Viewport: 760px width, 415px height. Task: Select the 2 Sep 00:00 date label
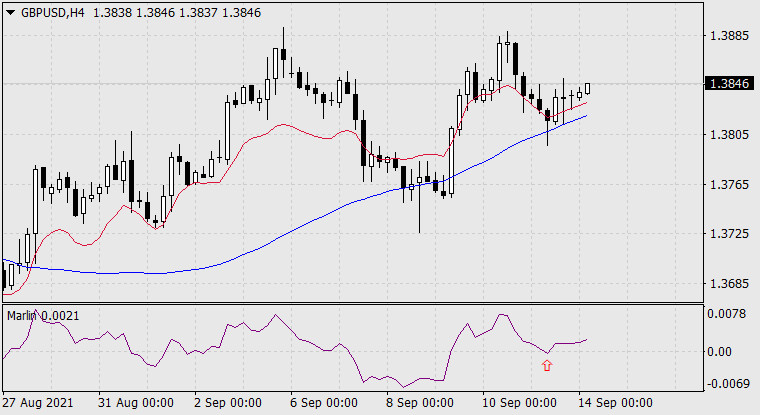click(x=227, y=402)
